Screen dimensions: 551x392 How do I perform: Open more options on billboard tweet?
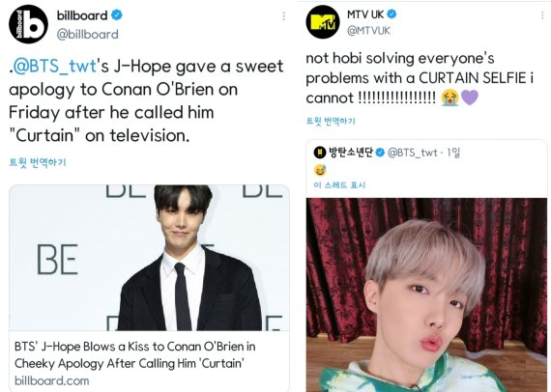click(x=283, y=16)
